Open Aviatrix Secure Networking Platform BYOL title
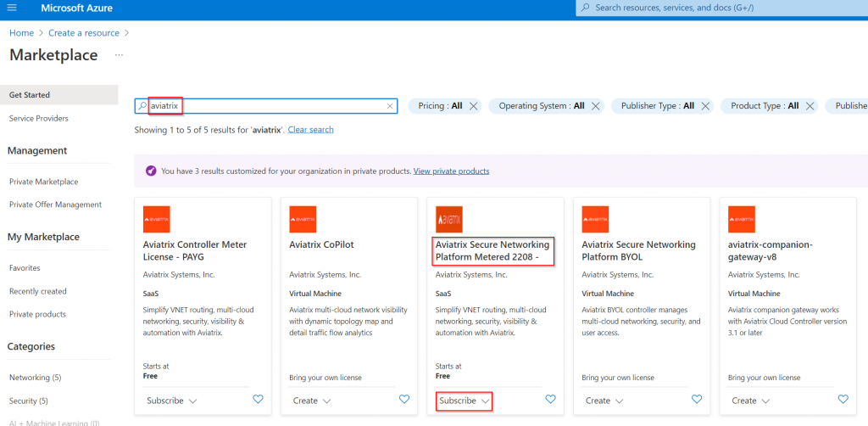The height and width of the screenshot is (426, 868). pyautogui.click(x=639, y=251)
